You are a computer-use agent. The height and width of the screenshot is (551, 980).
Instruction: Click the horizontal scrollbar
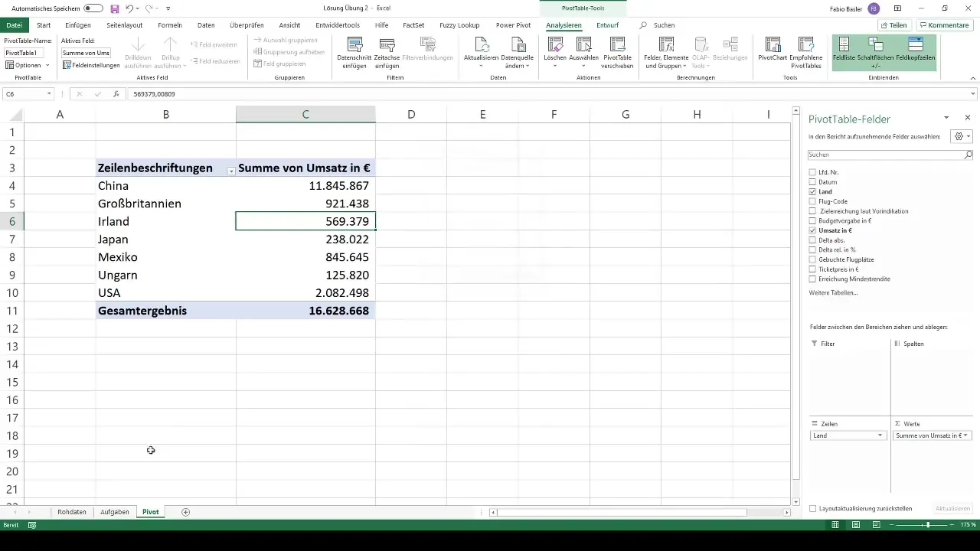pos(622,512)
